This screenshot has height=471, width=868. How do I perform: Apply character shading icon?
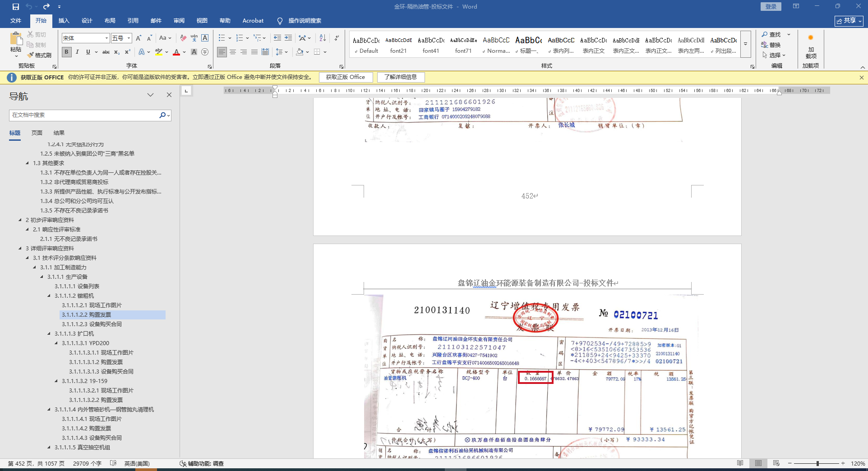pyautogui.click(x=194, y=52)
